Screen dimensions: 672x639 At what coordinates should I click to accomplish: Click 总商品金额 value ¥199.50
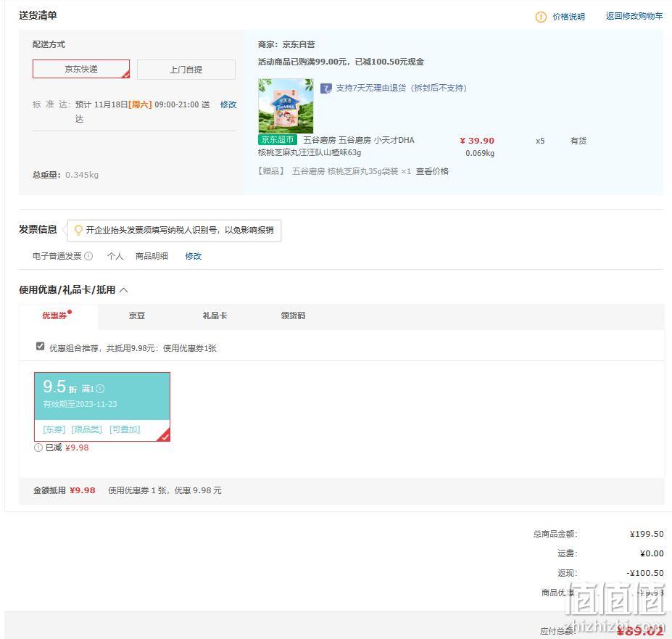(647, 534)
